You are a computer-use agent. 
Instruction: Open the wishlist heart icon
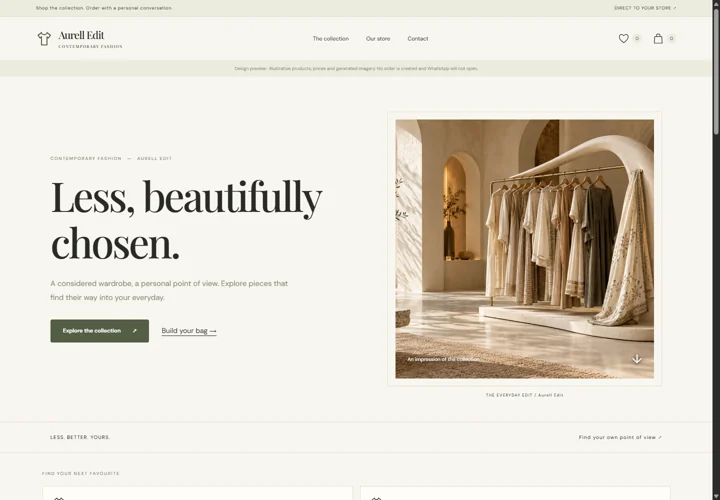[623, 39]
